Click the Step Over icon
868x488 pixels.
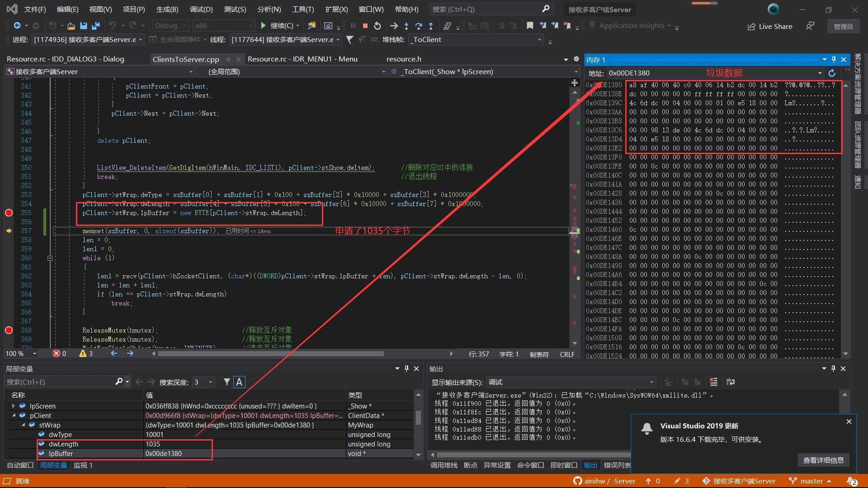tap(419, 26)
